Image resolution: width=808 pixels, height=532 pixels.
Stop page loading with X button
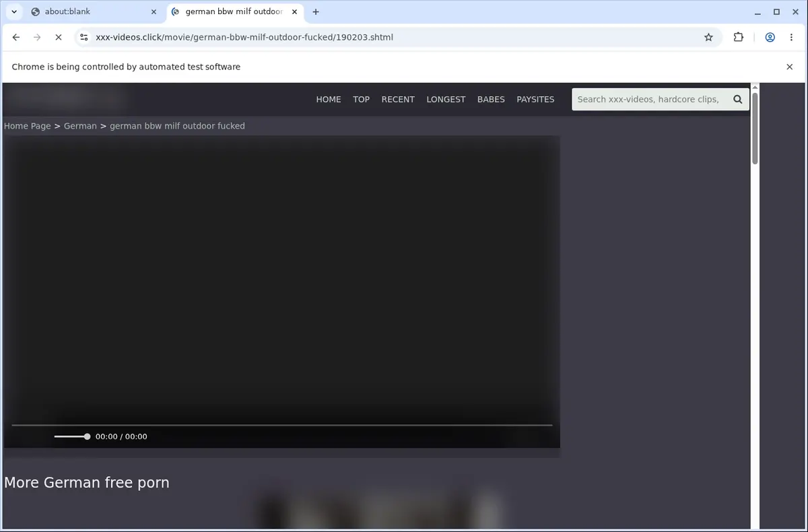point(58,38)
